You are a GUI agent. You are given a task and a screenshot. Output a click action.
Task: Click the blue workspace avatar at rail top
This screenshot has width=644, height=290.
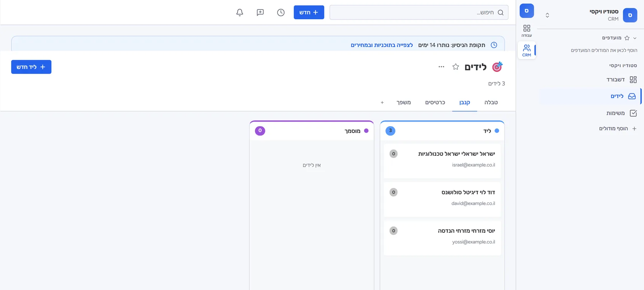click(527, 11)
